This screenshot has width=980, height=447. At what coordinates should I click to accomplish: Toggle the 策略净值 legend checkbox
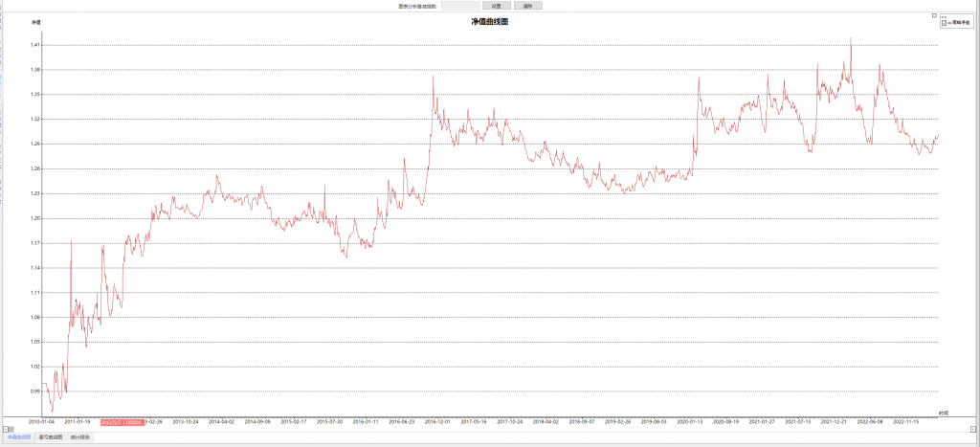coord(944,22)
